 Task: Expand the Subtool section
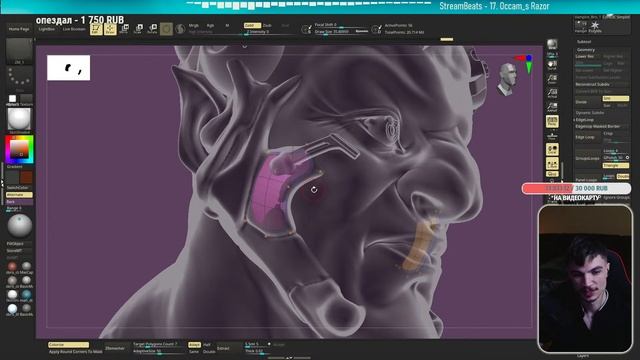pos(584,42)
